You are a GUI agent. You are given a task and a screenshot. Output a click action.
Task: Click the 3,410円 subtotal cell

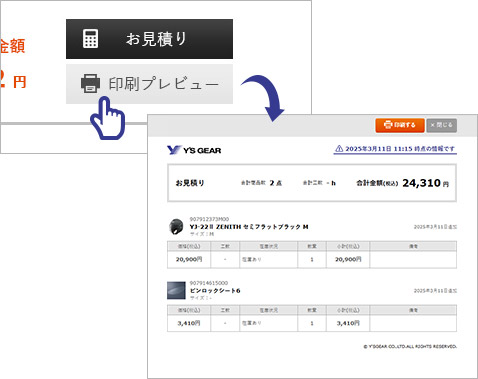348,323
